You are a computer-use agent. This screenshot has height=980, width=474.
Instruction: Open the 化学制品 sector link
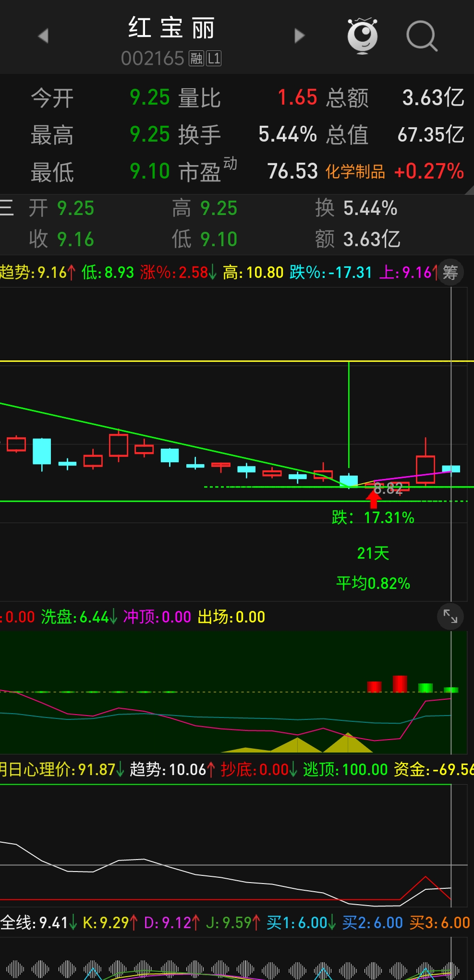coord(355,171)
